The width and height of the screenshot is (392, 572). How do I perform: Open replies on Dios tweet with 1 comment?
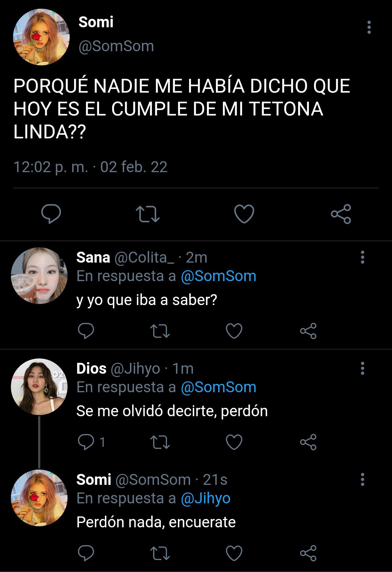(x=91, y=442)
